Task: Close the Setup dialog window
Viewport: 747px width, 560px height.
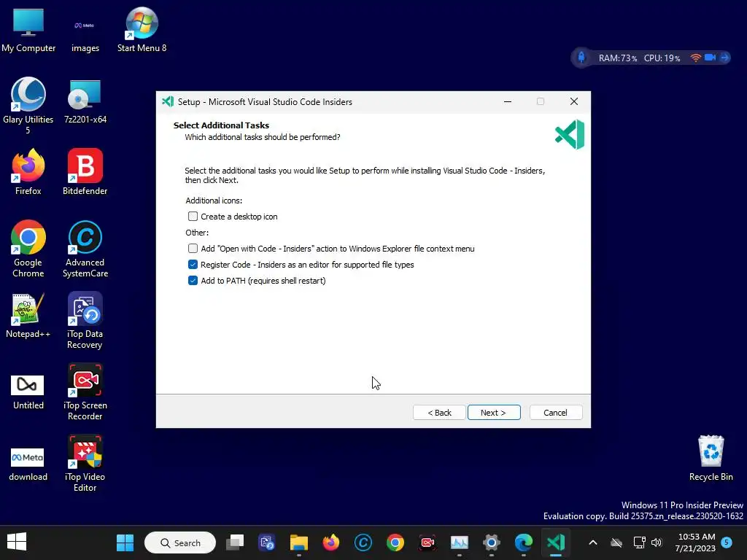Action: pos(574,101)
